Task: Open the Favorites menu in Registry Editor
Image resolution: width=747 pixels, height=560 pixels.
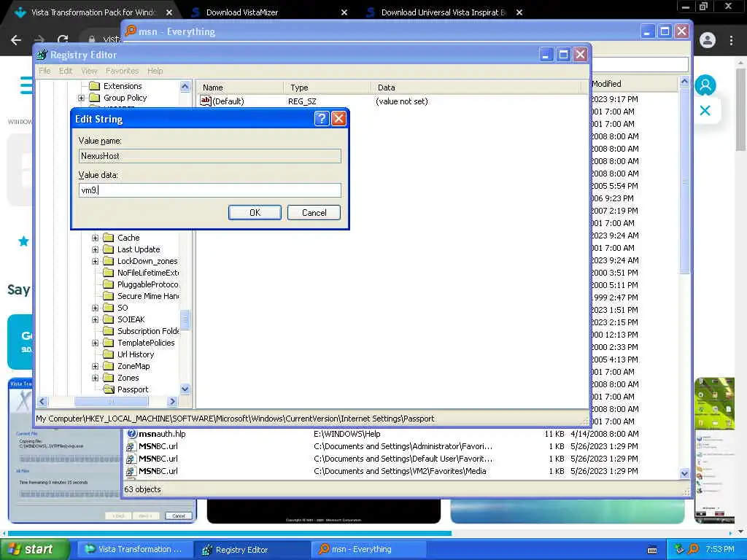Action: click(122, 71)
